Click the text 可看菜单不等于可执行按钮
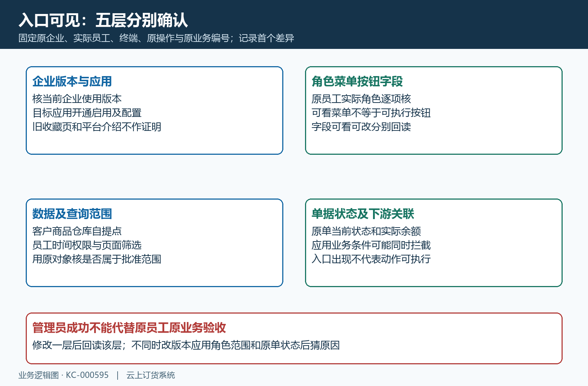The width and height of the screenshot is (588, 386). click(371, 112)
